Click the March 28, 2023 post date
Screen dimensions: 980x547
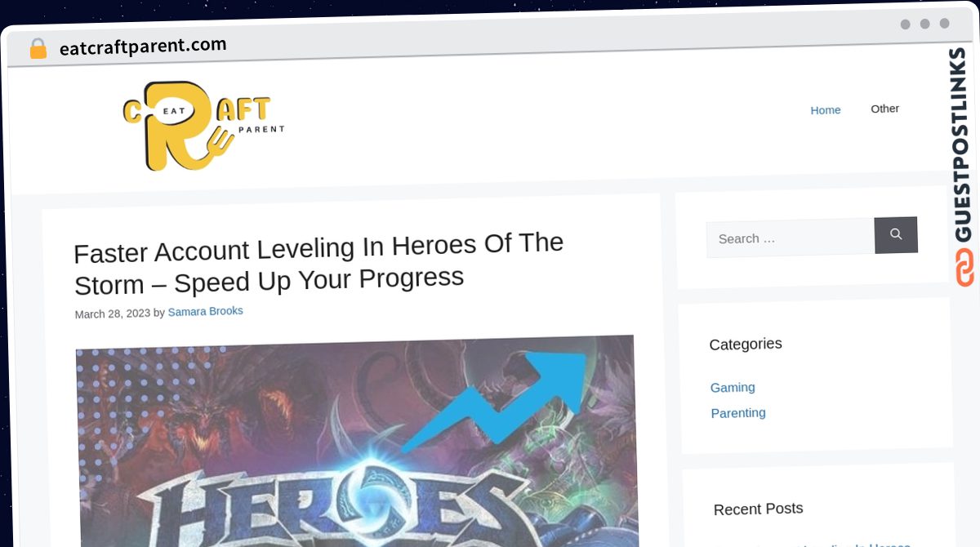[113, 314]
